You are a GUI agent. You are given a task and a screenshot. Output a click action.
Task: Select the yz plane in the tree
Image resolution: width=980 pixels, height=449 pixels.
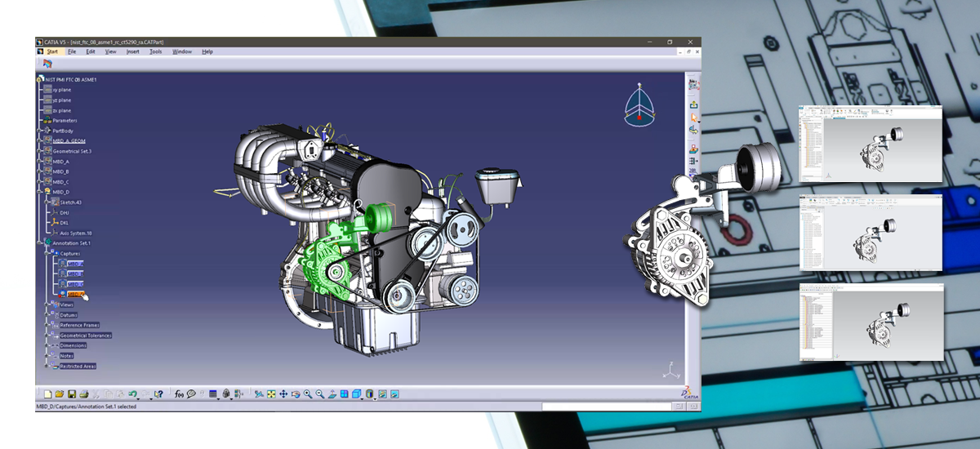(x=61, y=100)
